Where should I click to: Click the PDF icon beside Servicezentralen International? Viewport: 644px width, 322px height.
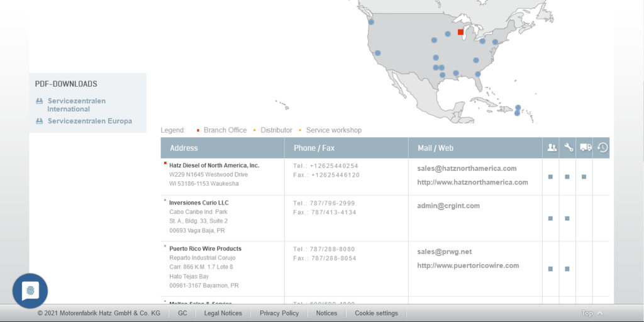click(x=39, y=101)
